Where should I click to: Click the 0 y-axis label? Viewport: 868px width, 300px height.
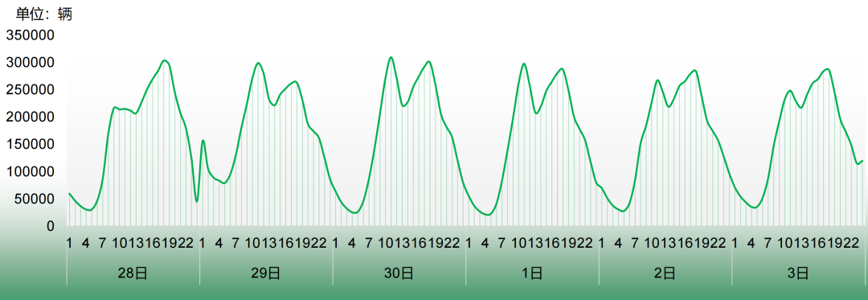[51, 226]
